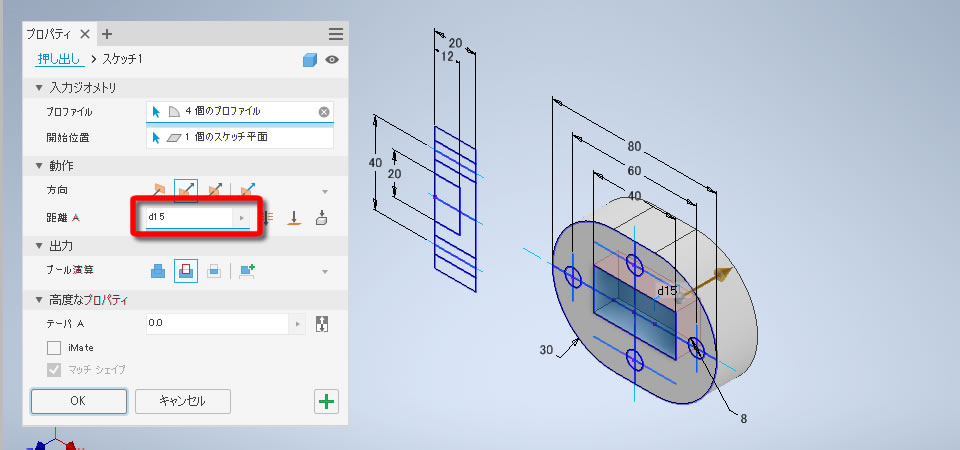
Task: Toggle the preview eye icon
Action: [x=332, y=60]
